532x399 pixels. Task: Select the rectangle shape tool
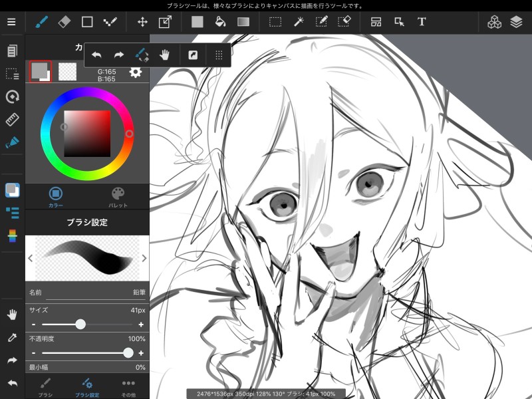(87, 22)
